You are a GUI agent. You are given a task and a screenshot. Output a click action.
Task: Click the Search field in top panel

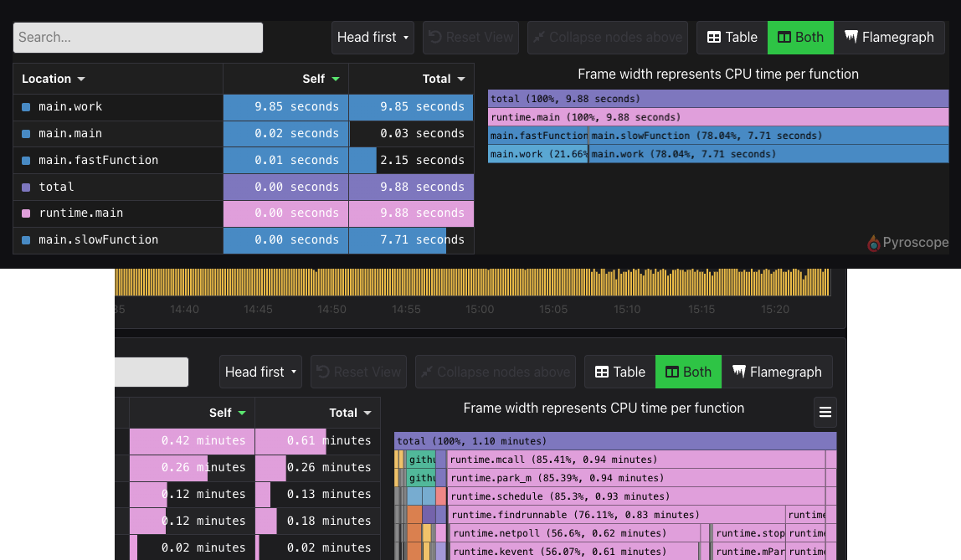point(138,38)
